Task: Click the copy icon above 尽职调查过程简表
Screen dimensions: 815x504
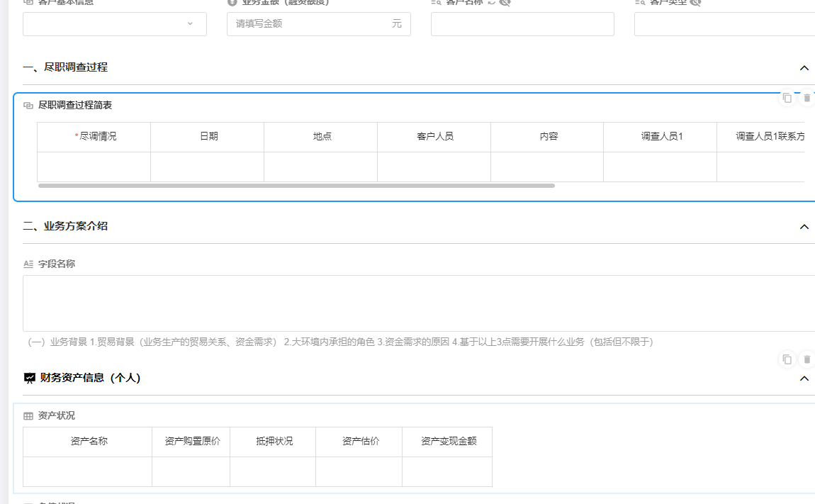Action: pos(787,98)
